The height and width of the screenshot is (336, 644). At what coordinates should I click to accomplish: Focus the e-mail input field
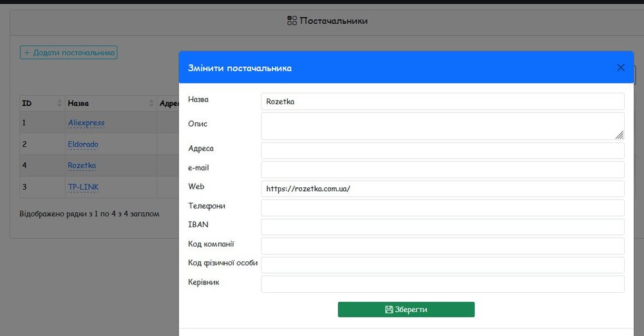442,170
